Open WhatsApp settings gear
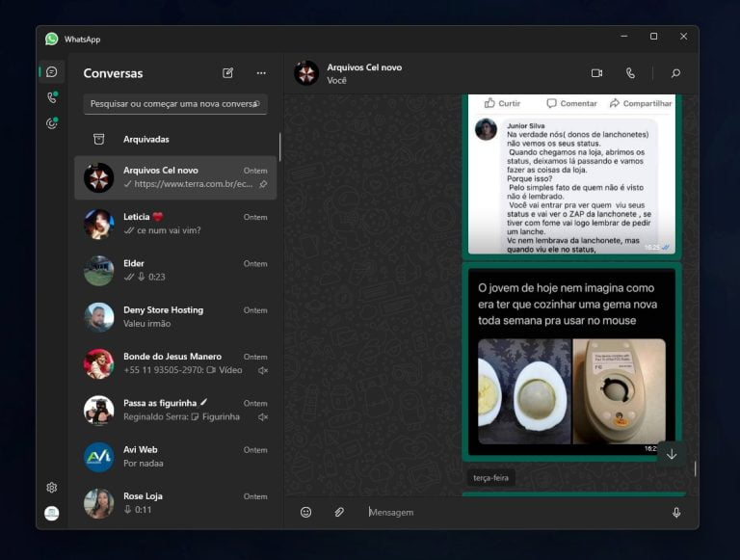The height and width of the screenshot is (560, 740). (x=52, y=488)
